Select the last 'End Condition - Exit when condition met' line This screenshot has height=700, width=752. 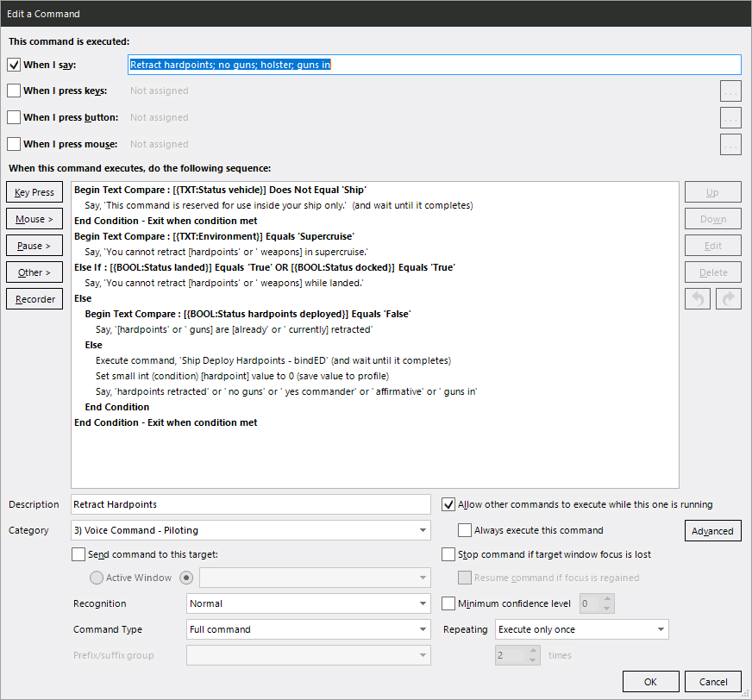166,422
